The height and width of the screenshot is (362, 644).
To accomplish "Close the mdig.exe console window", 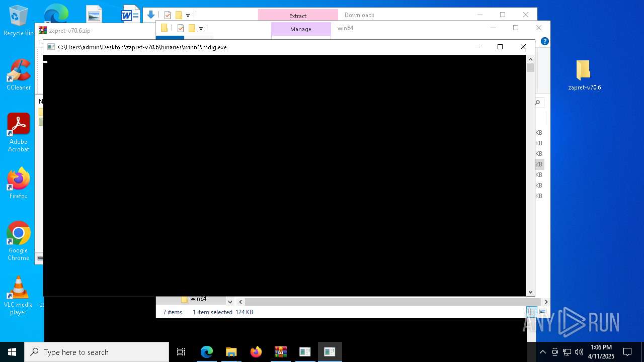I will tap(523, 47).
